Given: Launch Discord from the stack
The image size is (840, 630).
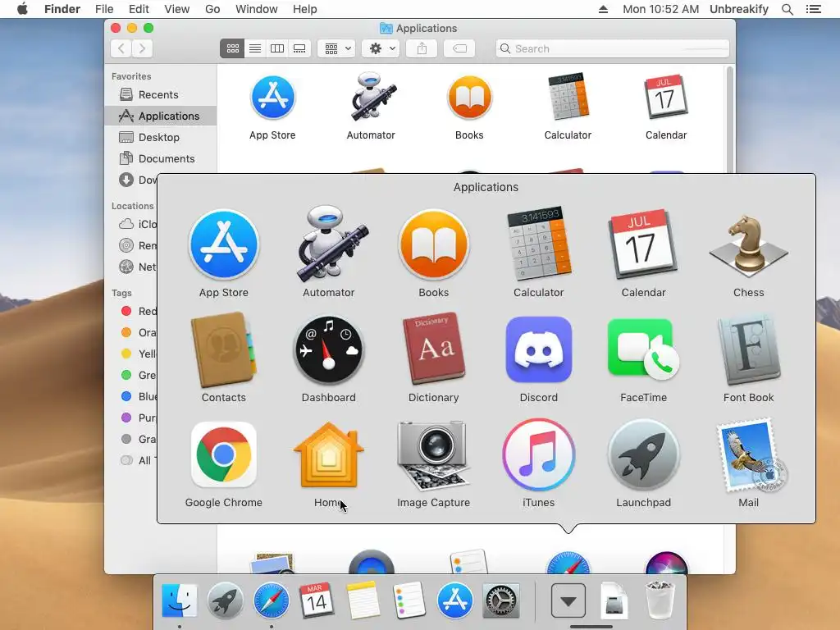Looking at the screenshot, I should pos(538,349).
